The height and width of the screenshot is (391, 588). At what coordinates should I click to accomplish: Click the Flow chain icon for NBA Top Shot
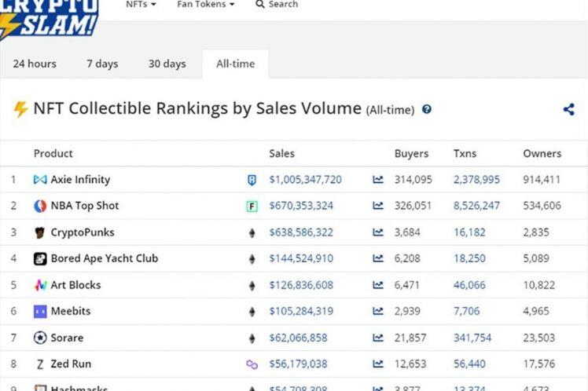click(x=252, y=206)
